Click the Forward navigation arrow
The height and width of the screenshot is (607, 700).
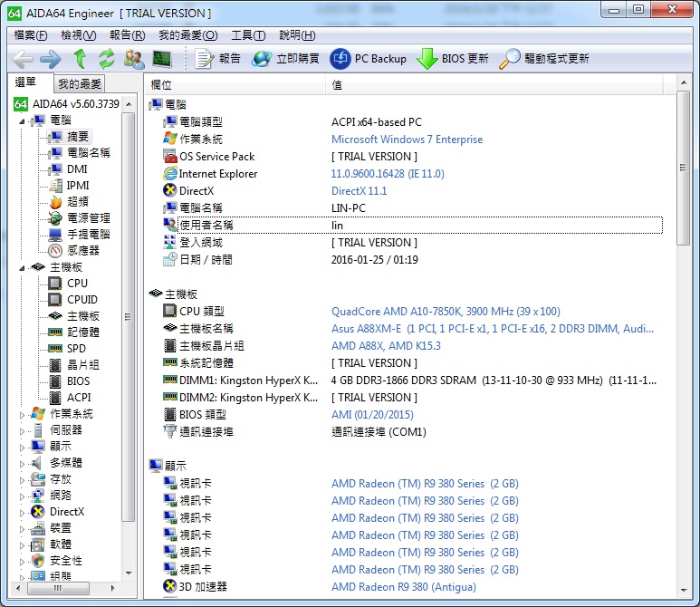51,59
